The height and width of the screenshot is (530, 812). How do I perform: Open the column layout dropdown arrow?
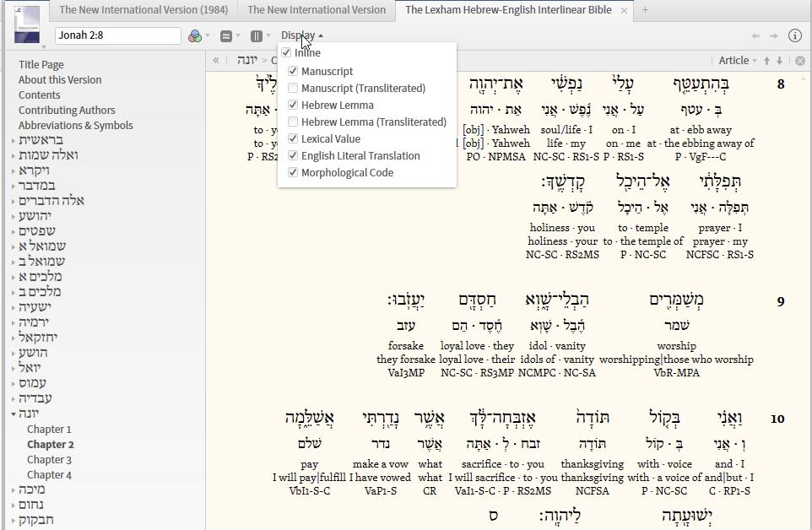click(268, 35)
